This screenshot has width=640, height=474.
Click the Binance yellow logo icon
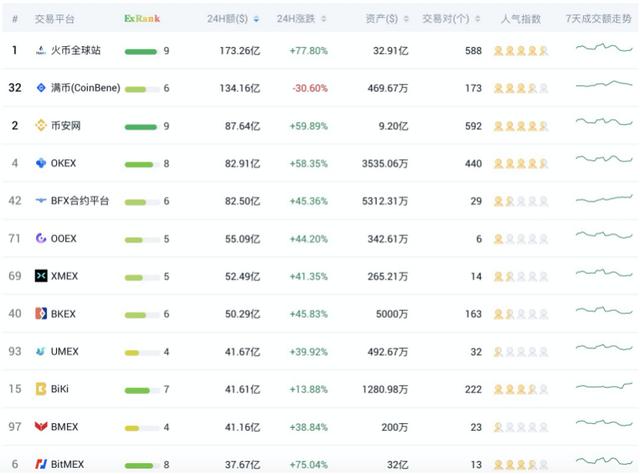(41, 125)
